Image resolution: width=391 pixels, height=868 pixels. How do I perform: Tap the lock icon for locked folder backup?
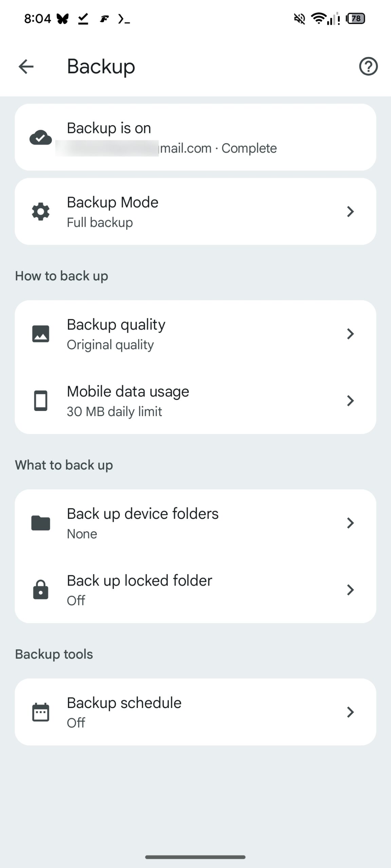(x=41, y=590)
